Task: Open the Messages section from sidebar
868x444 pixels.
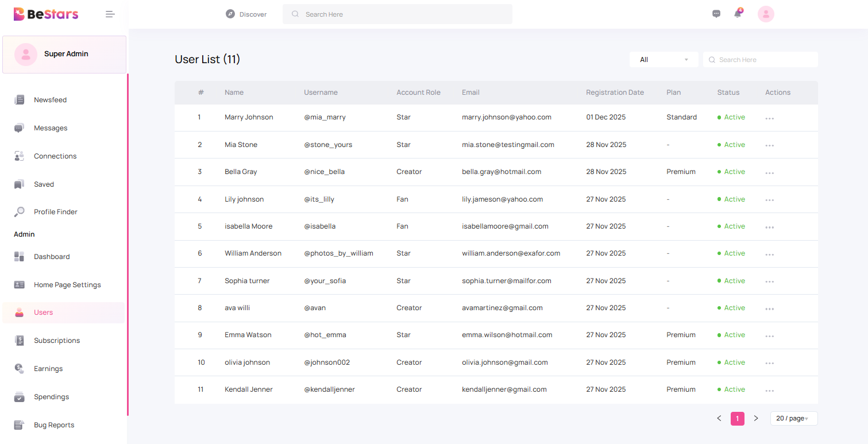Action: pyautogui.click(x=51, y=128)
